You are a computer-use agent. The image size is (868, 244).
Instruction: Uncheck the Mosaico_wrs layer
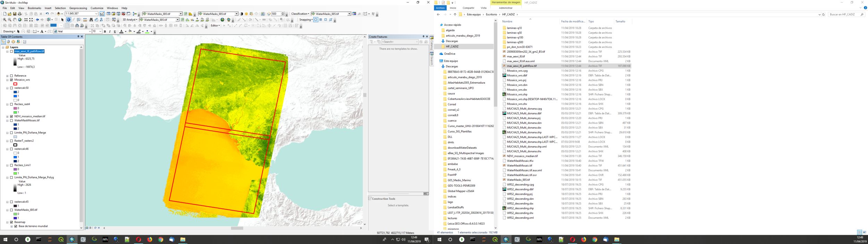click(11, 80)
